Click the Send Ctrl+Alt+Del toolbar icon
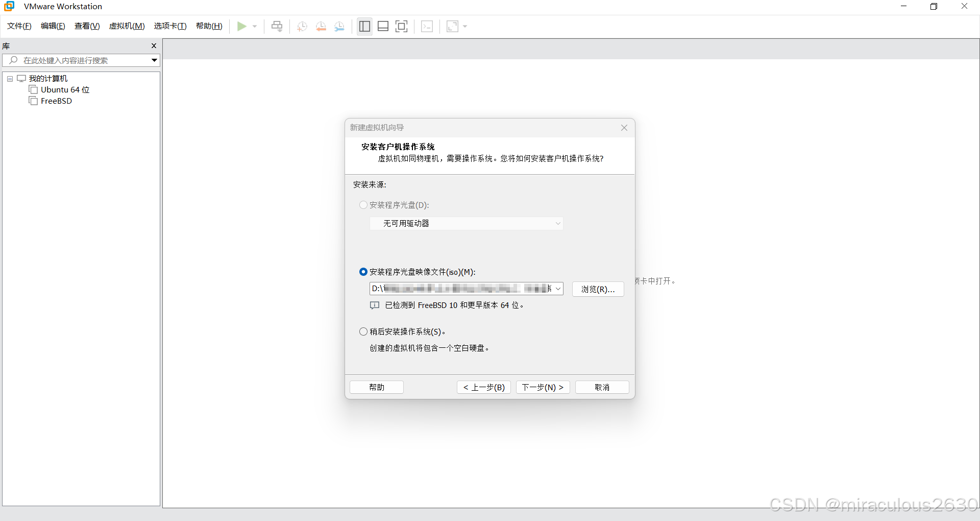 (277, 26)
